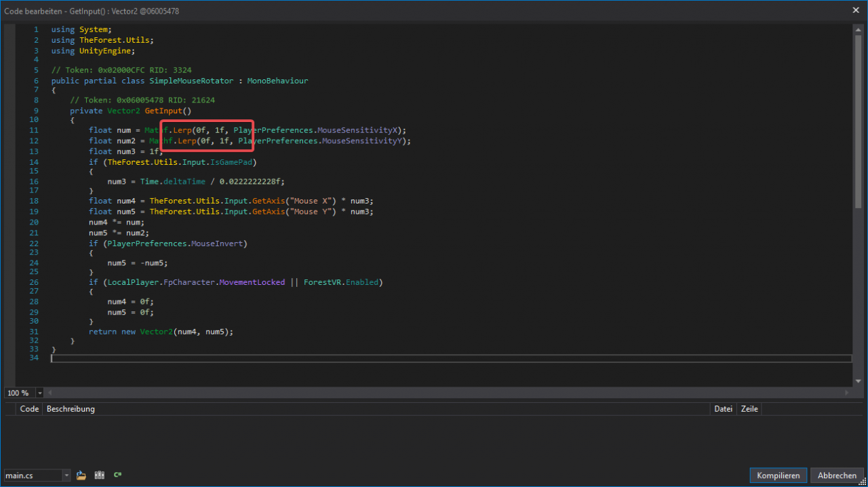Sort errors by Code column header

pyautogui.click(x=29, y=409)
